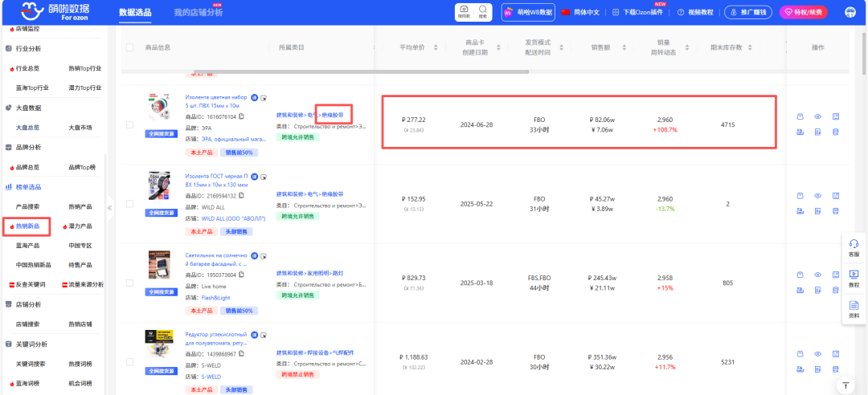Tick the select-all checkbox in table header
Image resolution: width=868 pixels, height=395 pixels.
(130, 47)
